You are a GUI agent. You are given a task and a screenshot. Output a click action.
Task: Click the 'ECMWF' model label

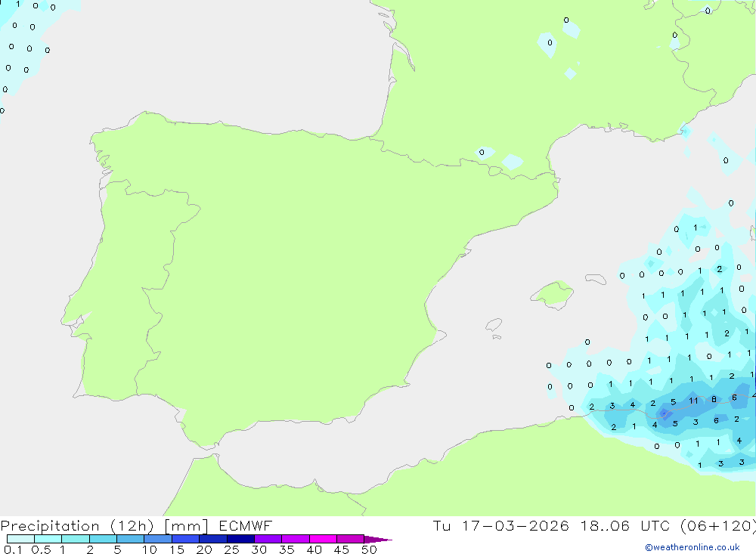coord(246,525)
